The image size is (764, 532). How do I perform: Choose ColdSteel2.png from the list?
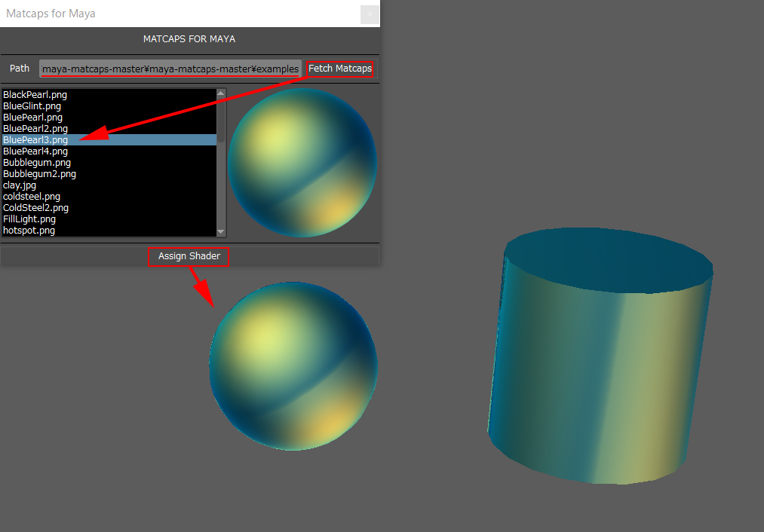pos(35,208)
